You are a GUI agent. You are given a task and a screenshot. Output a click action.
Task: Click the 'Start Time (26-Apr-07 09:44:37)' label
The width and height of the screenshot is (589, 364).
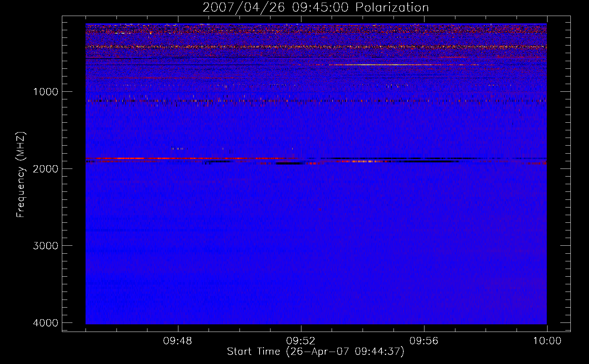(316, 352)
